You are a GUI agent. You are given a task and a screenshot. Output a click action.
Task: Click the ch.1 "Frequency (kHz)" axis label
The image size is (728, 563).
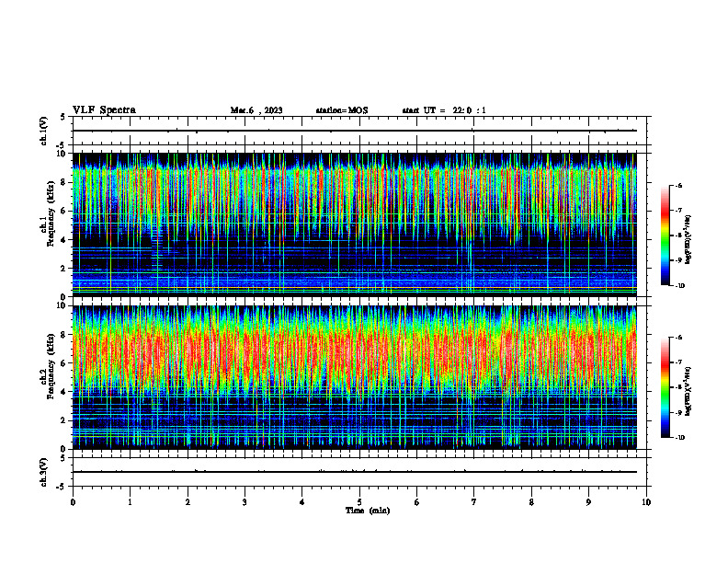[51, 214]
